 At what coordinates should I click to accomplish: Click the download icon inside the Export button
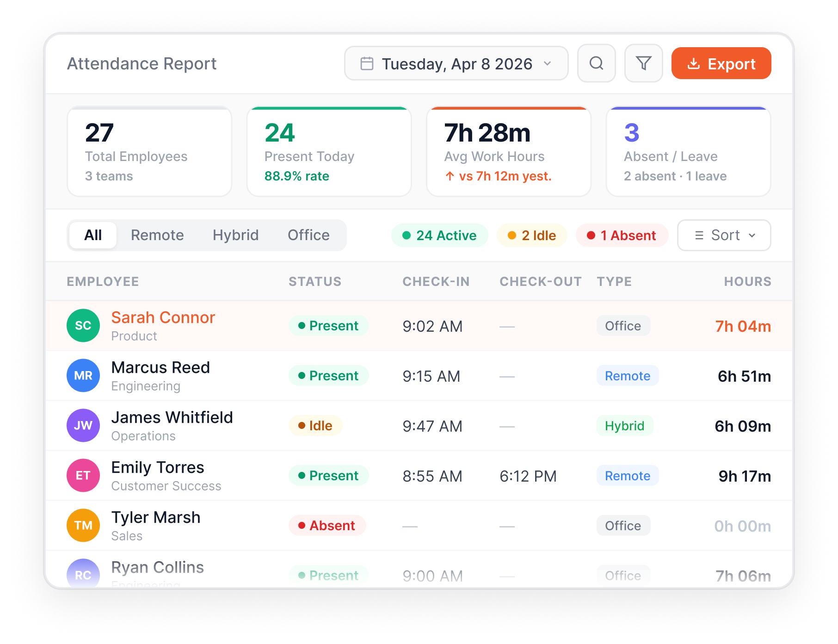[693, 63]
